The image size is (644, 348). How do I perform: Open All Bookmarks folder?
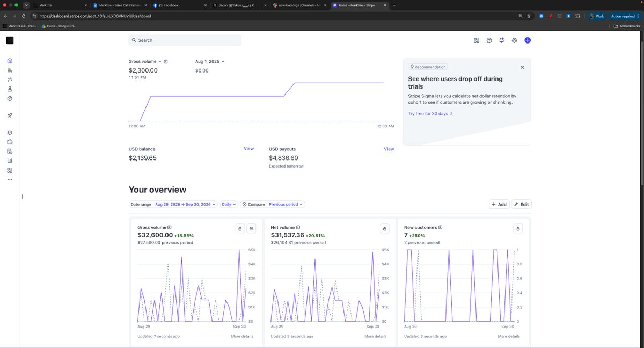click(628, 26)
